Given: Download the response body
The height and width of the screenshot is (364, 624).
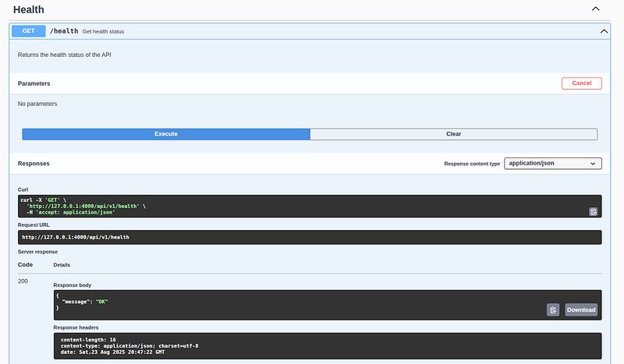Looking at the screenshot, I should point(581,310).
